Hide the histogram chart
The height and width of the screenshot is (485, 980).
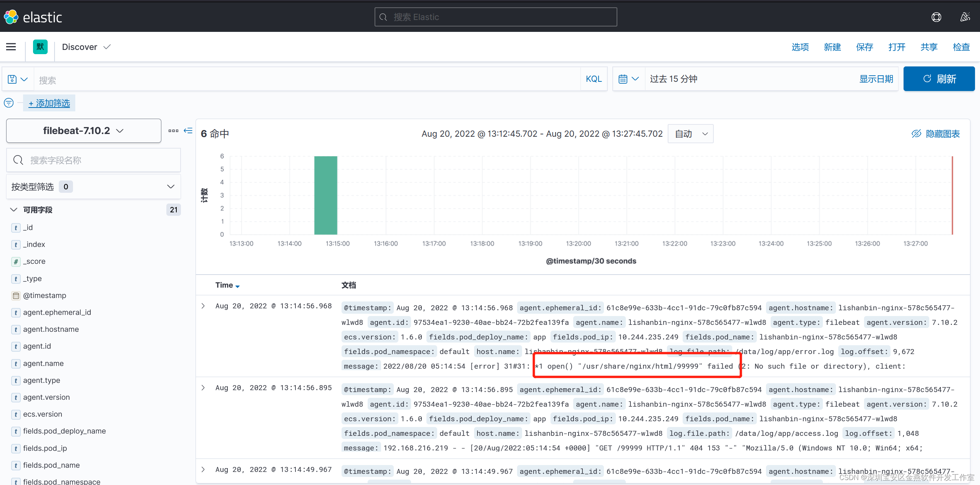[935, 134]
